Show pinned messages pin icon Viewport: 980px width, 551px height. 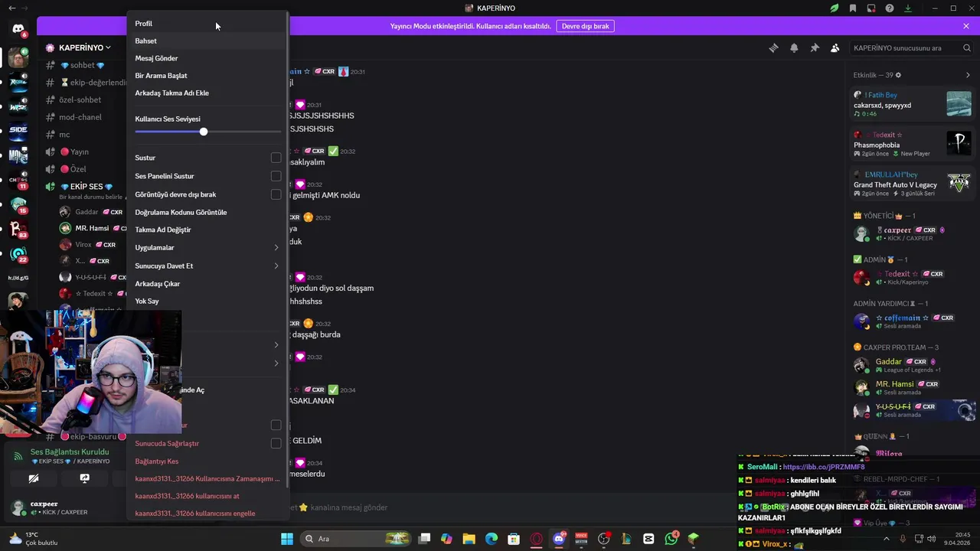click(x=815, y=47)
